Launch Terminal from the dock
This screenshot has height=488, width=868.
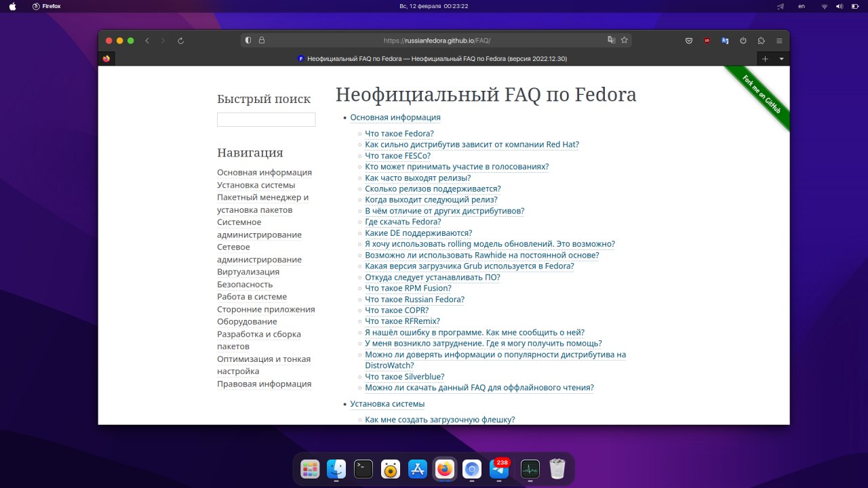(x=363, y=469)
